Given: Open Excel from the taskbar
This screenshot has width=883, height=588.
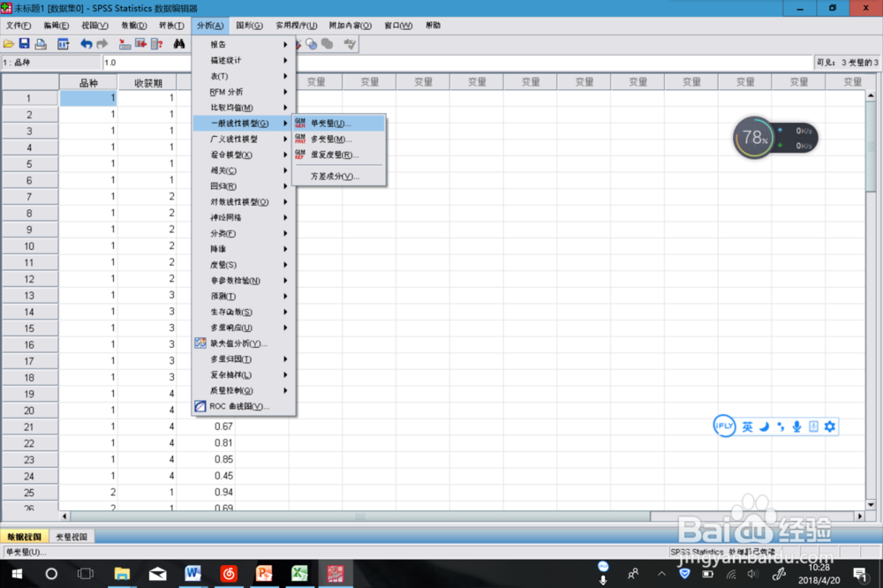Looking at the screenshot, I should click(299, 573).
